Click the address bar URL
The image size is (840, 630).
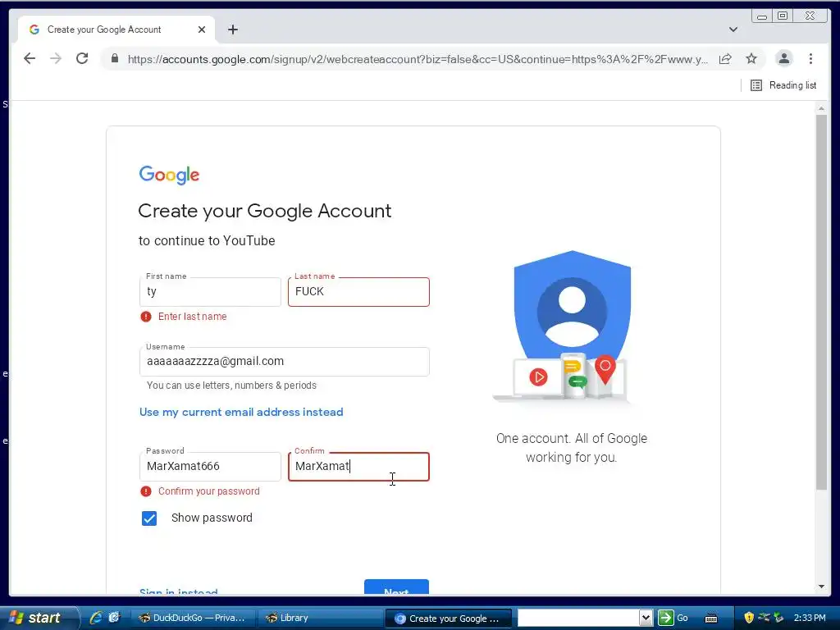pyautogui.click(x=417, y=59)
